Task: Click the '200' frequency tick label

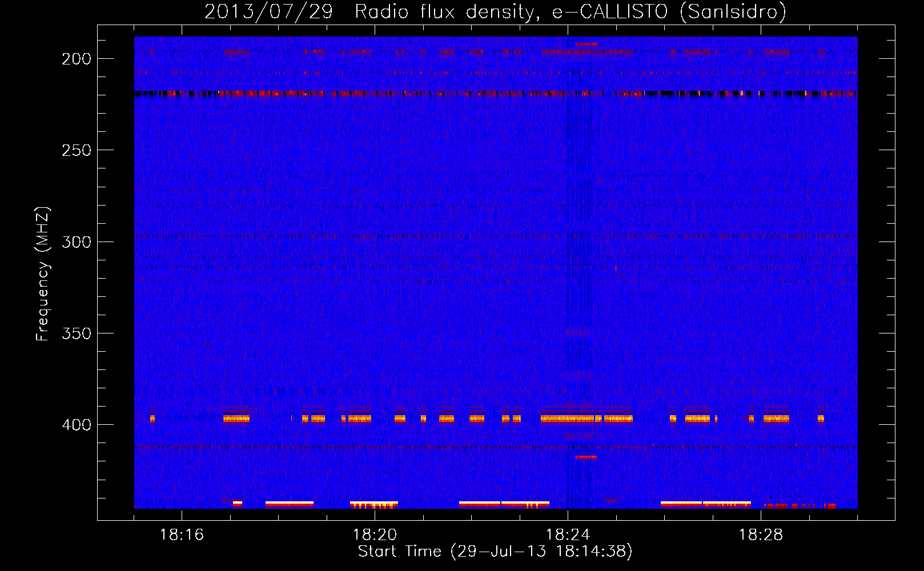Action: point(77,59)
